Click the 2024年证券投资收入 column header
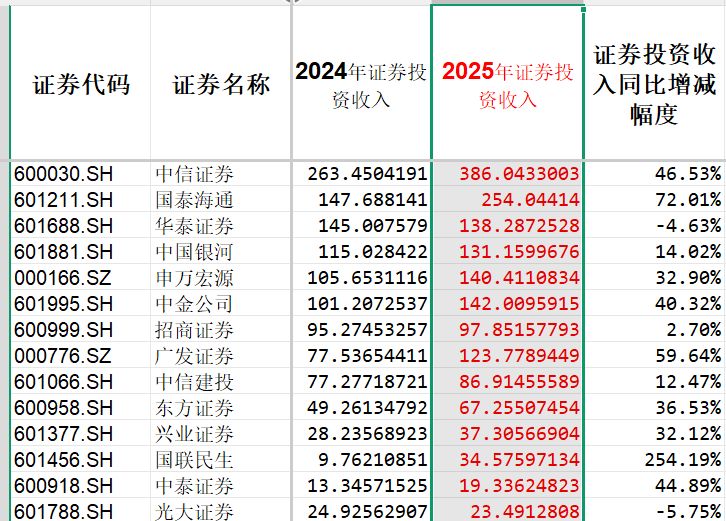726x521 pixels. coord(361,85)
